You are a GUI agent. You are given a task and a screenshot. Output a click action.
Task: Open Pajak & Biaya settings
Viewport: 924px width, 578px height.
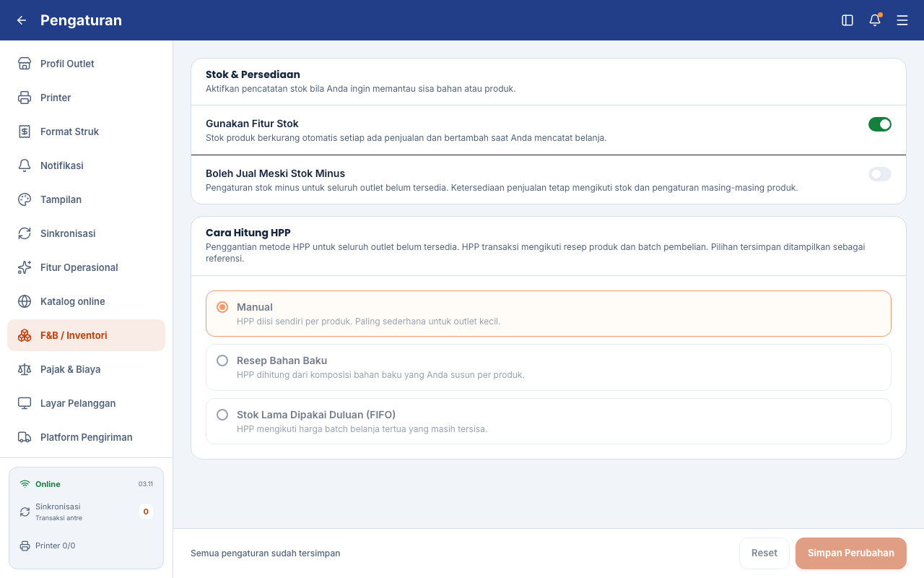pyautogui.click(x=87, y=369)
